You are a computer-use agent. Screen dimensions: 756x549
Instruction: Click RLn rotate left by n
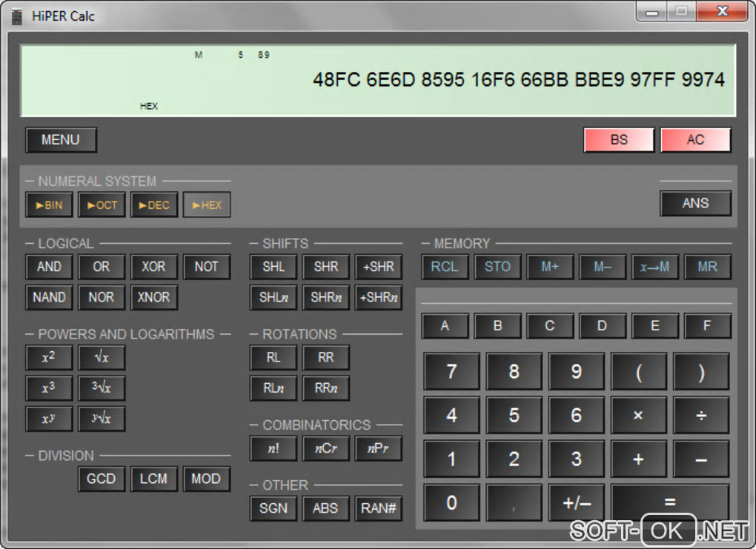tap(273, 388)
